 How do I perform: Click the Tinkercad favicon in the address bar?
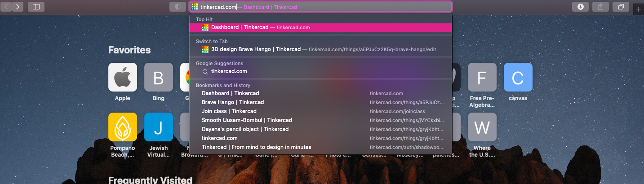195,7
